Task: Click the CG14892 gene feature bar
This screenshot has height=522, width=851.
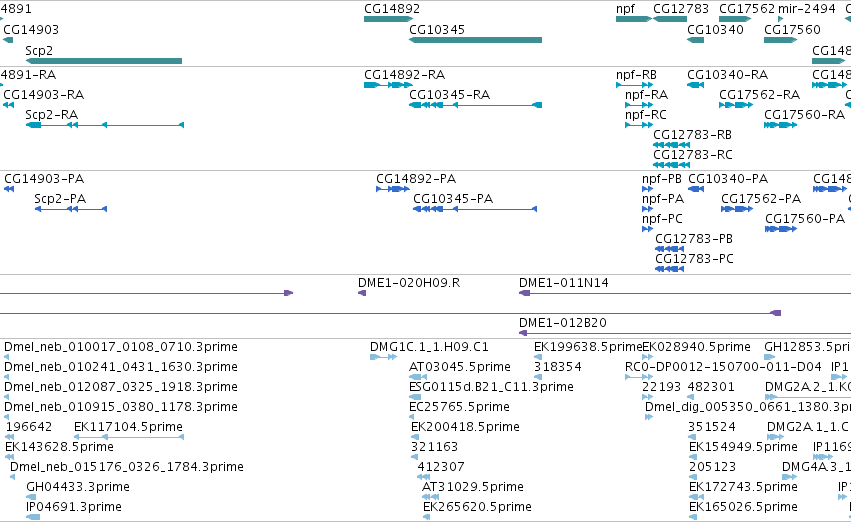Action: coord(389,19)
